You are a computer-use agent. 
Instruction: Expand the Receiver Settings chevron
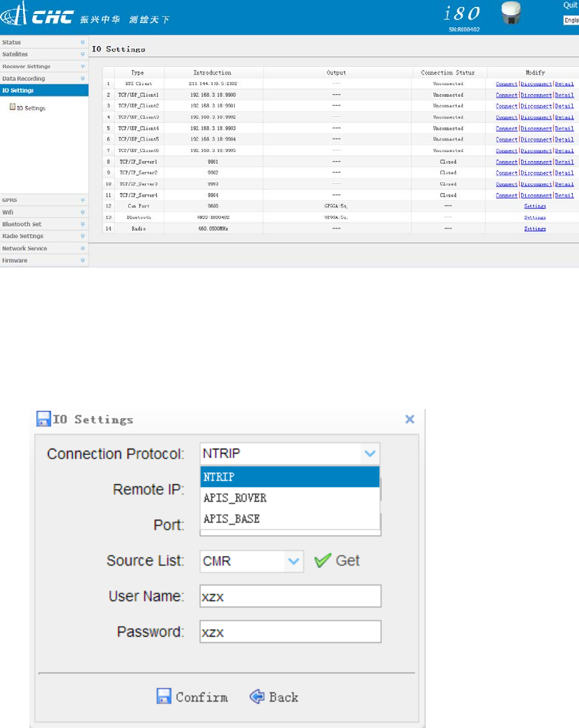coord(83,66)
